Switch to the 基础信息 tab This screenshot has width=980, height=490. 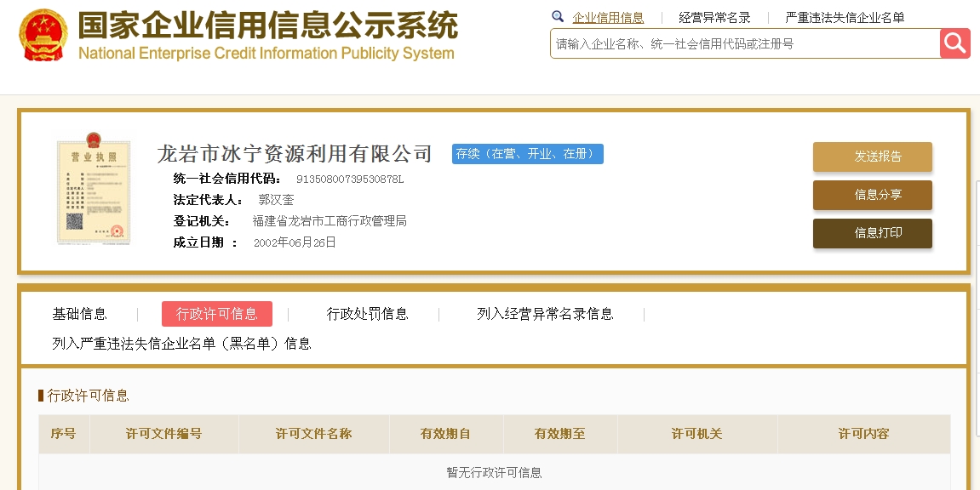click(79, 314)
